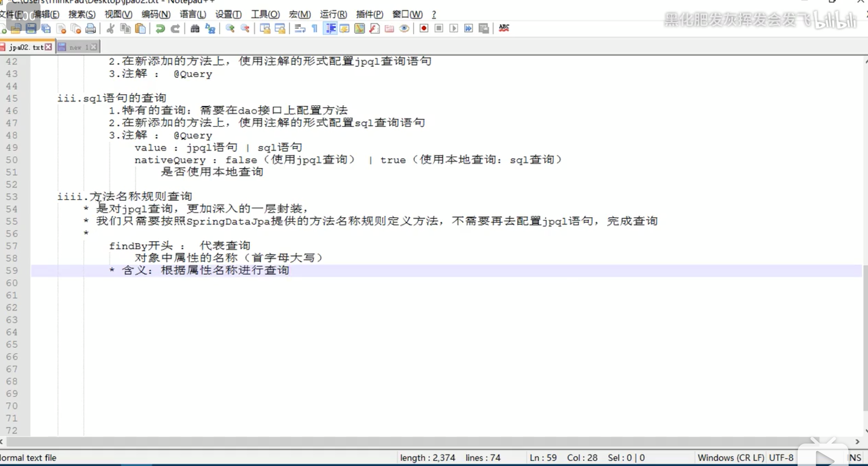868x466 pixels.
Task: Click the UTF-8 encoding status field
Action: coord(781,458)
